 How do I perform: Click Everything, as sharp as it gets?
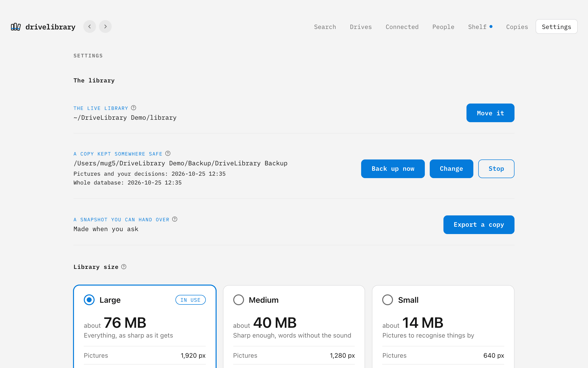coord(128,335)
